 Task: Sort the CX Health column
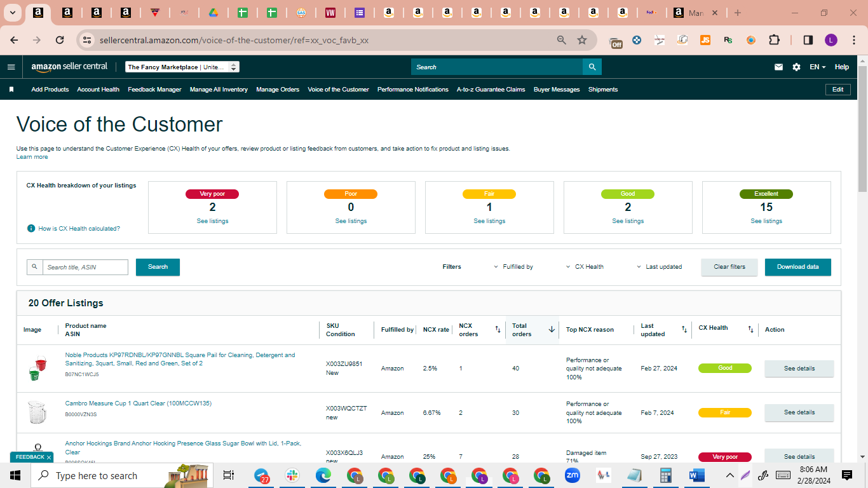pos(750,329)
